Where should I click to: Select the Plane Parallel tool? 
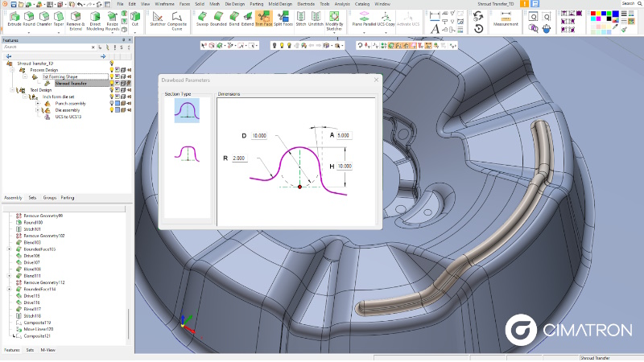(364, 19)
